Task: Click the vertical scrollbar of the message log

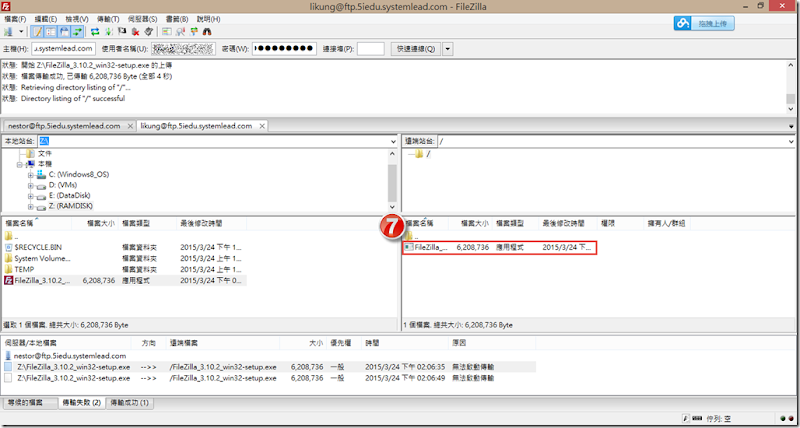Action: pos(790,87)
